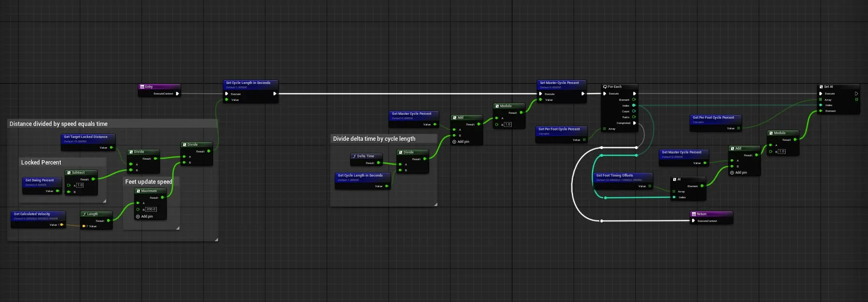Select the Get Foot Timing Offsets node title

pos(614,176)
